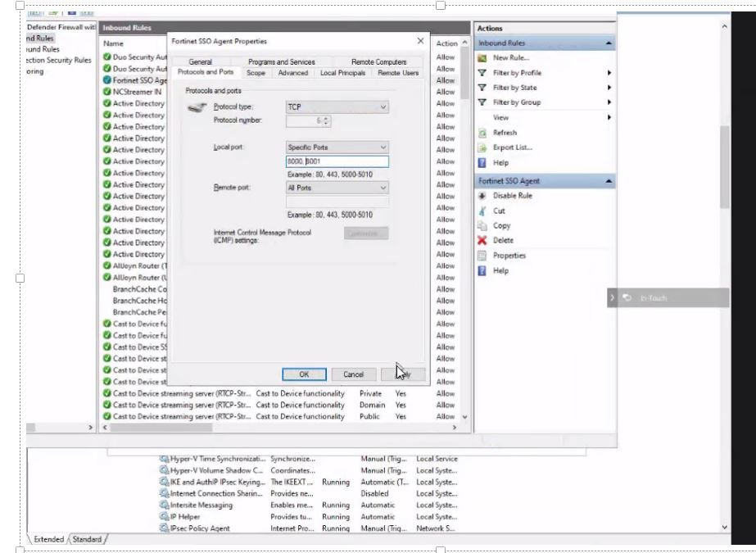This screenshot has width=756, height=553.
Task: Open the Local port Specific Ports dropdown
Action: pos(337,147)
